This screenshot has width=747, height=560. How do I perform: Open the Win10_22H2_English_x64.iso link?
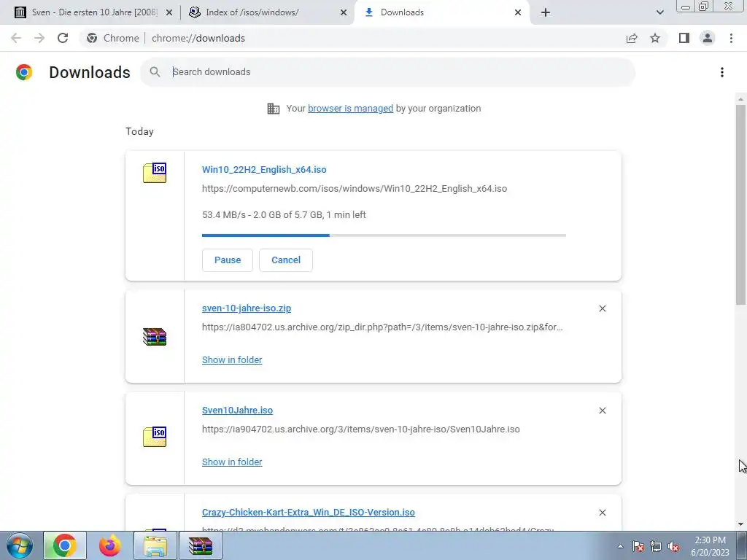[x=264, y=169]
